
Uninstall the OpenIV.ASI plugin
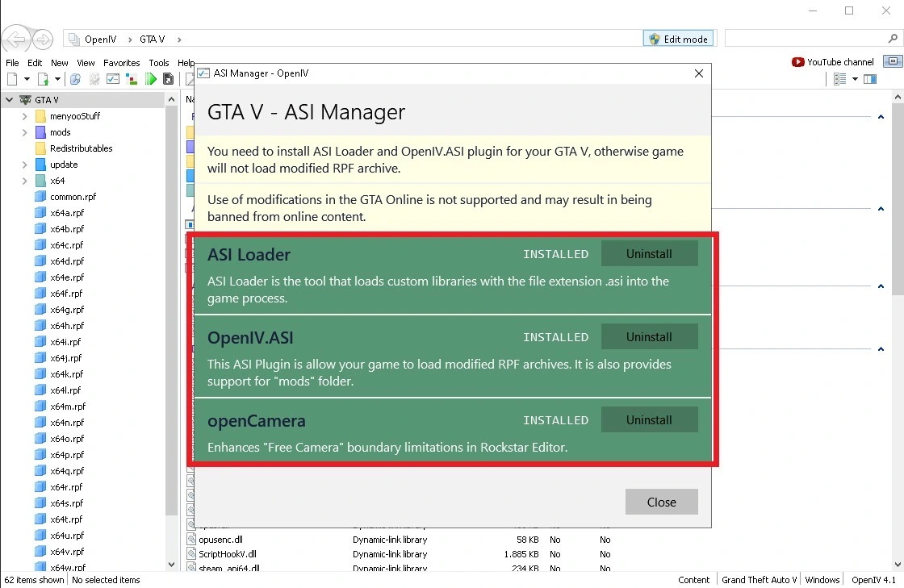(x=649, y=336)
